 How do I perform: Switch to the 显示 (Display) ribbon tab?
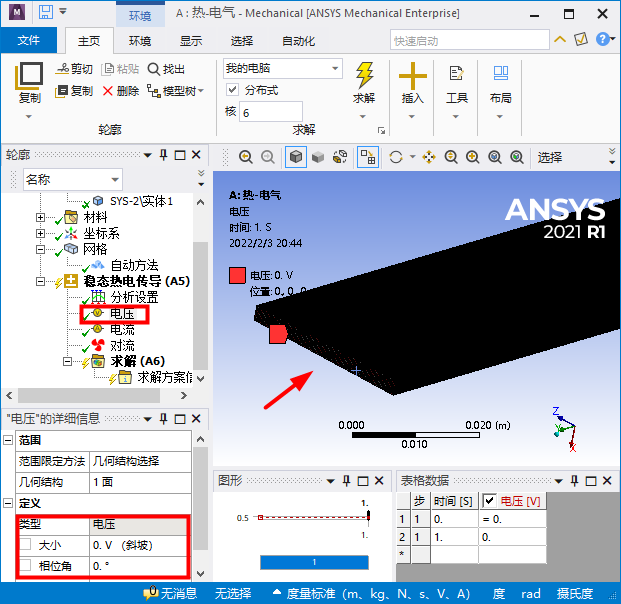pos(191,41)
